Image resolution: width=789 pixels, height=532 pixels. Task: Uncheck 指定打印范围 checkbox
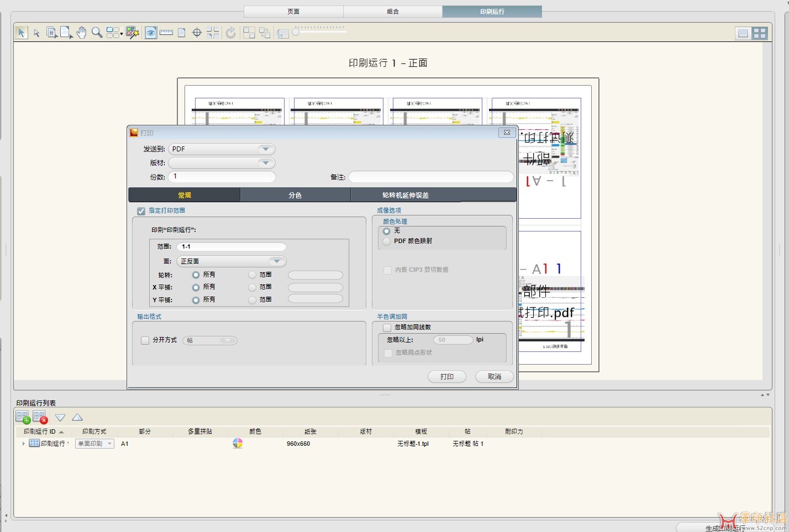pos(141,211)
